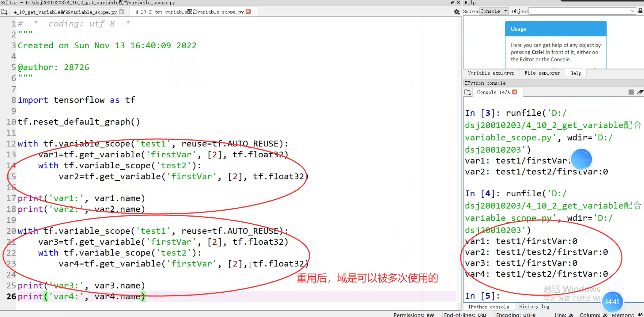Close the Editor pane
The image size is (644, 317).
[x=458, y=3]
